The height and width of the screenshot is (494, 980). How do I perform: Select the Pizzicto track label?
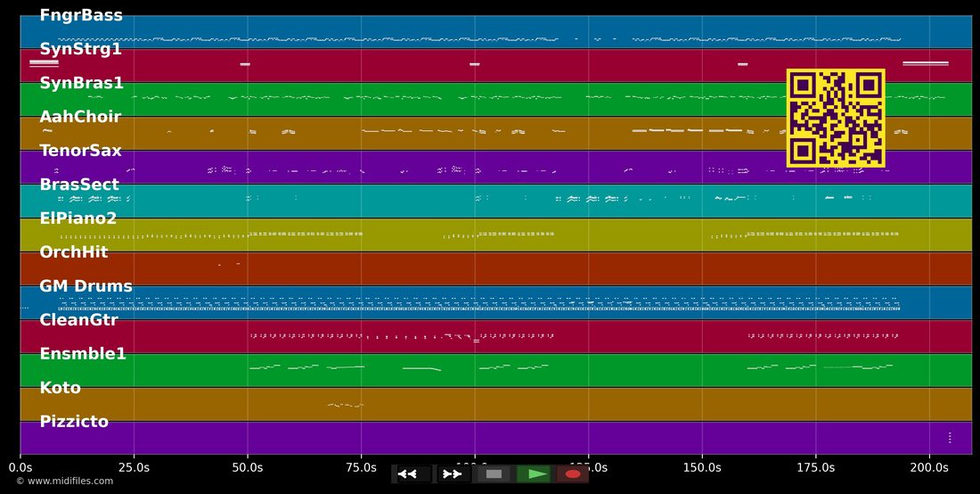[76, 422]
